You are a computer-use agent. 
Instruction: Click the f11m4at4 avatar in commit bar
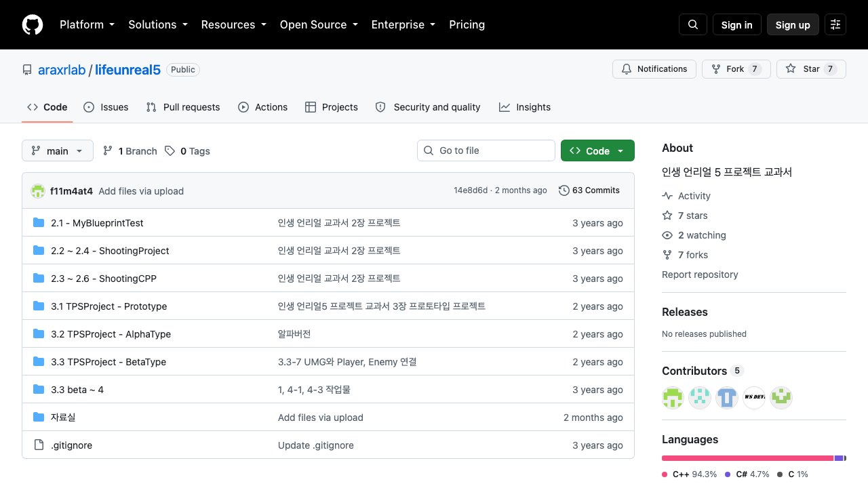38,191
